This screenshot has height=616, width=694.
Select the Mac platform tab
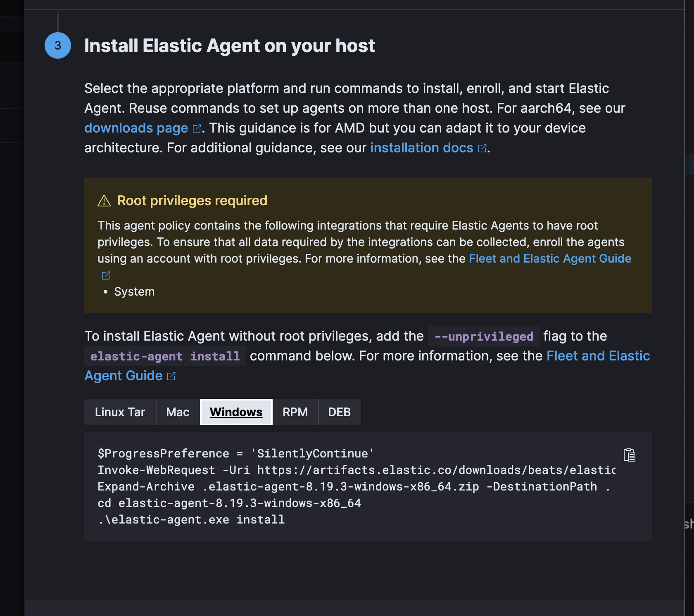click(178, 412)
